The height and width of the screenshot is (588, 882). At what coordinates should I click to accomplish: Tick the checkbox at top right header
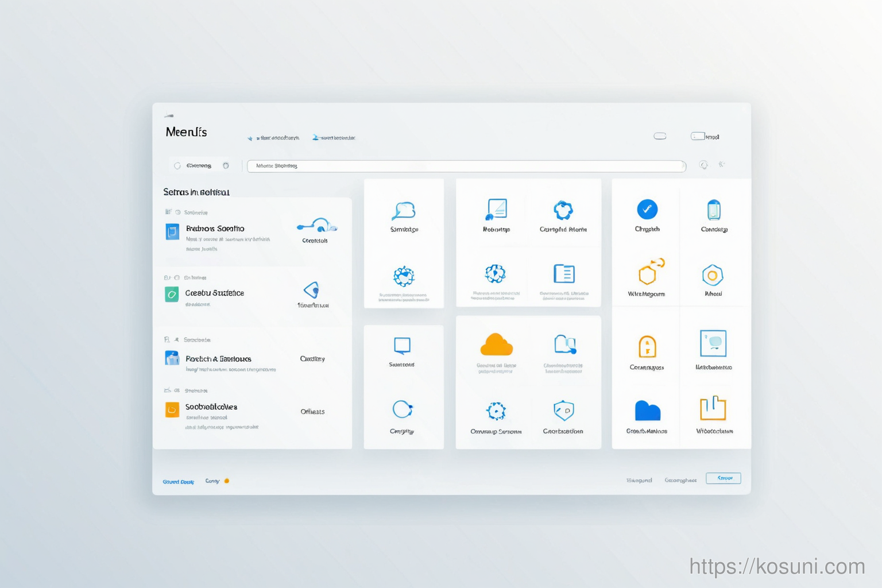(698, 136)
